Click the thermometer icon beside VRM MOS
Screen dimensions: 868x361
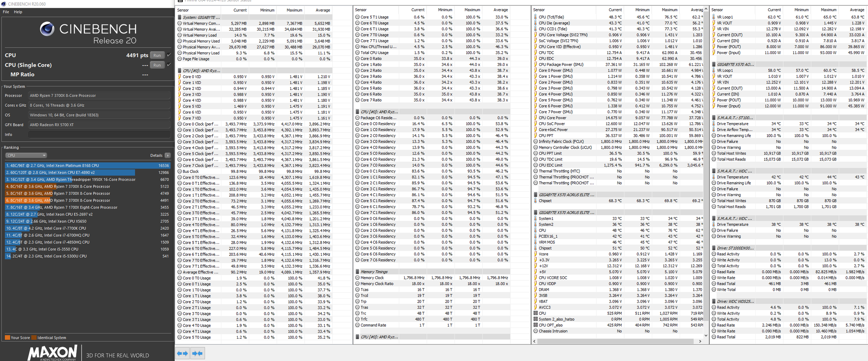coord(536,242)
